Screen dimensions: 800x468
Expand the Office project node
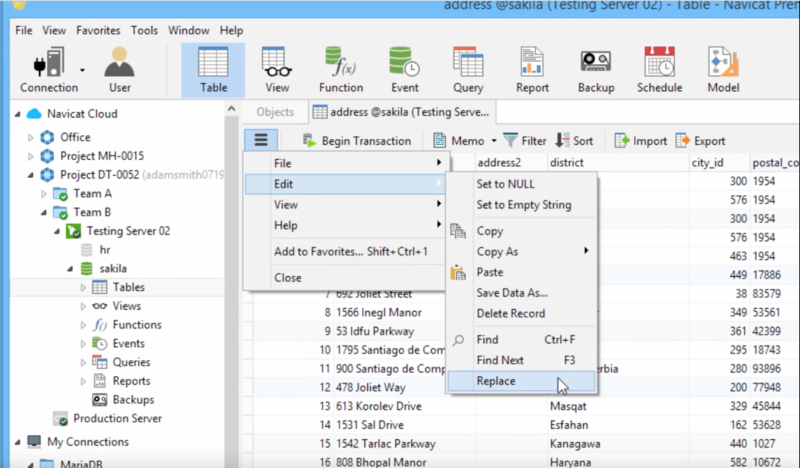point(31,137)
